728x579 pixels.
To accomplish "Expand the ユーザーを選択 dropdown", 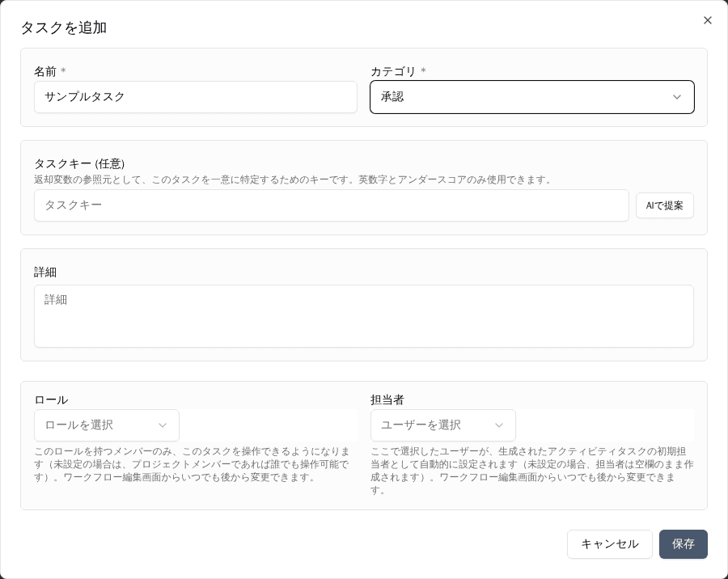I will pyautogui.click(x=443, y=425).
